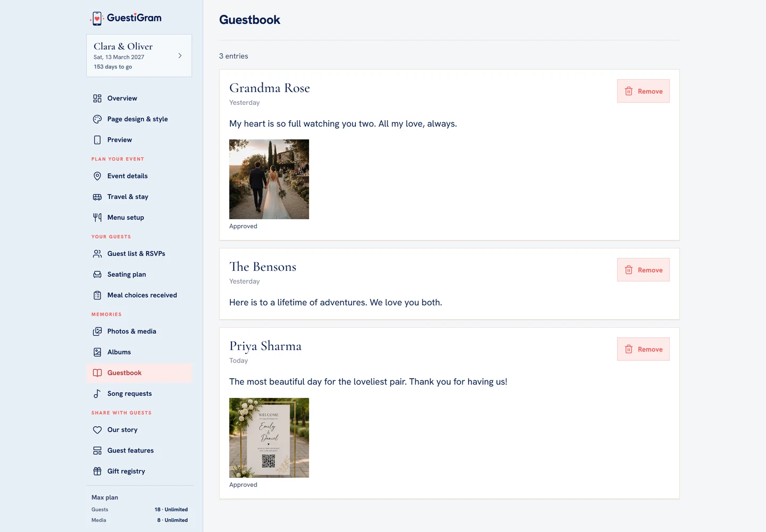Viewport: 766px width, 532px height.
Task: Open the Travel & stay bus icon
Action: [97, 197]
